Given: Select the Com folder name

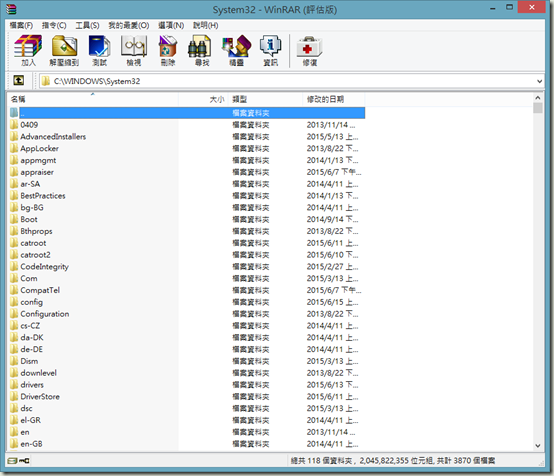Looking at the screenshot, I should point(29,278).
